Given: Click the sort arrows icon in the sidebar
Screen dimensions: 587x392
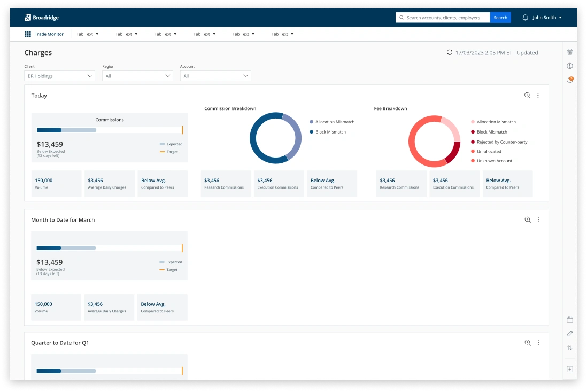Looking at the screenshot, I should 569,348.
